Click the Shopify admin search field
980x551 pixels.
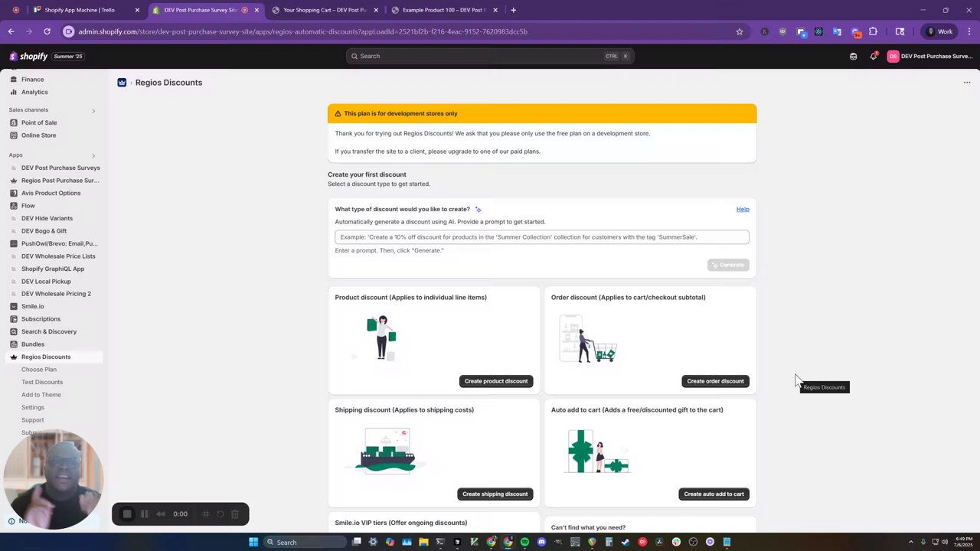pyautogui.click(x=490, y=56)
